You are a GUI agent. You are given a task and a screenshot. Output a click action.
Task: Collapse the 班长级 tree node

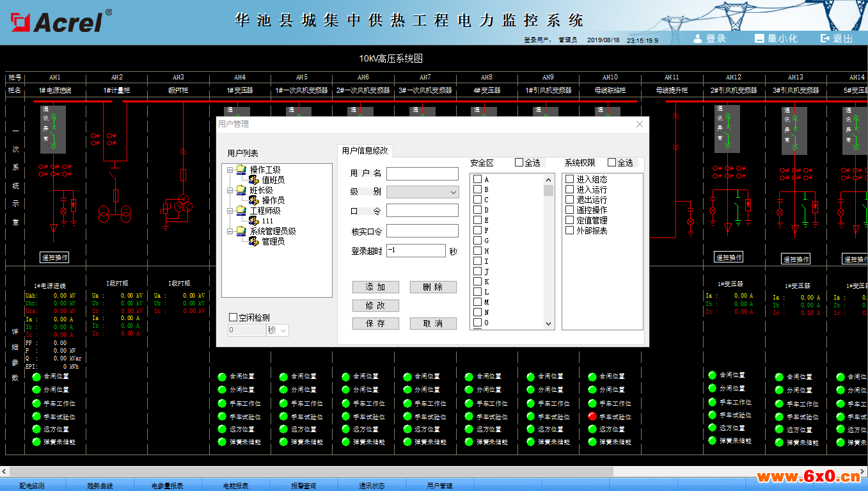pyautogui.click(x=230, y=190)
